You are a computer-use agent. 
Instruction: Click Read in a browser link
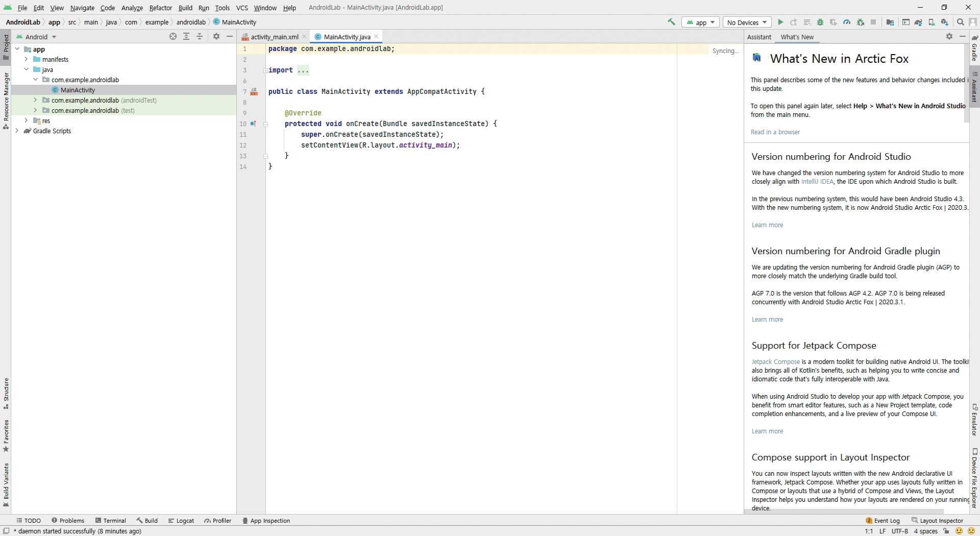[775, 132]
